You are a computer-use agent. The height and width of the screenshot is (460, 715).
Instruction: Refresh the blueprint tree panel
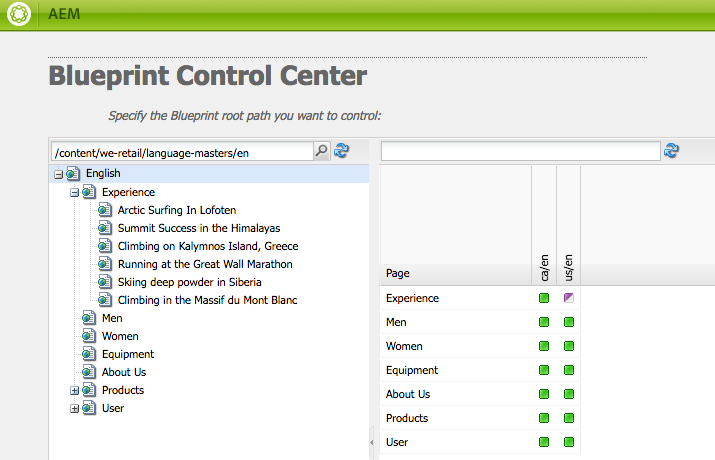tap(341, 151)
